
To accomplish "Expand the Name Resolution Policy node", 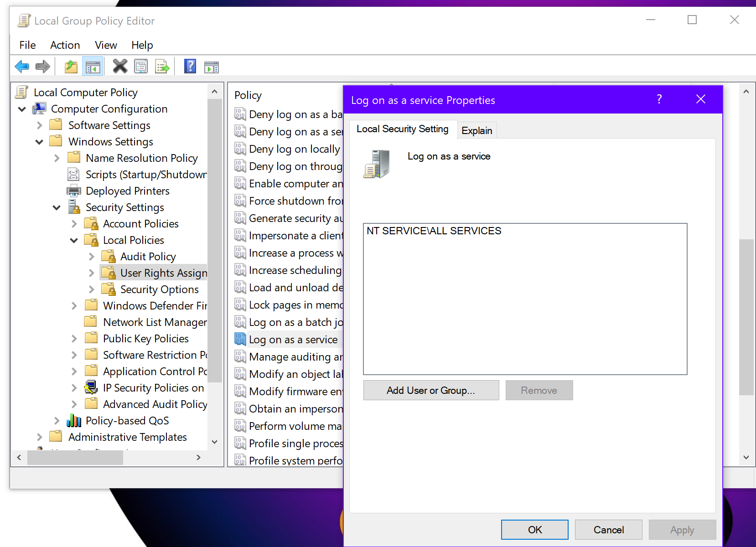I will (57, 158).
